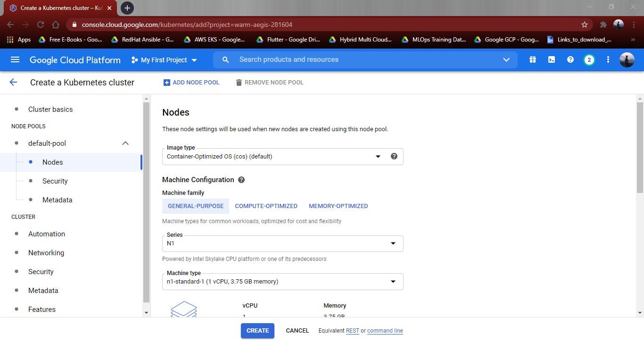Select the General-Purpose machine family tab
The height and width of the screenshot is (343, 644).
(196, 206)
